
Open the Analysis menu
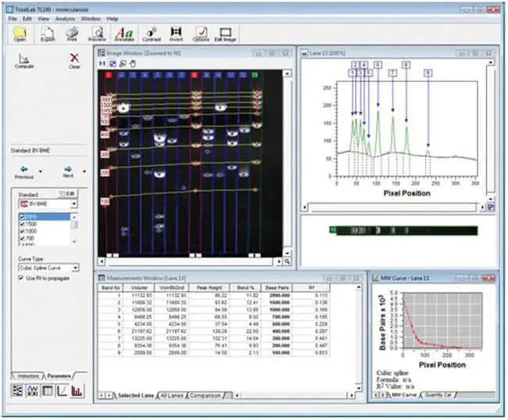coord(65,17)
